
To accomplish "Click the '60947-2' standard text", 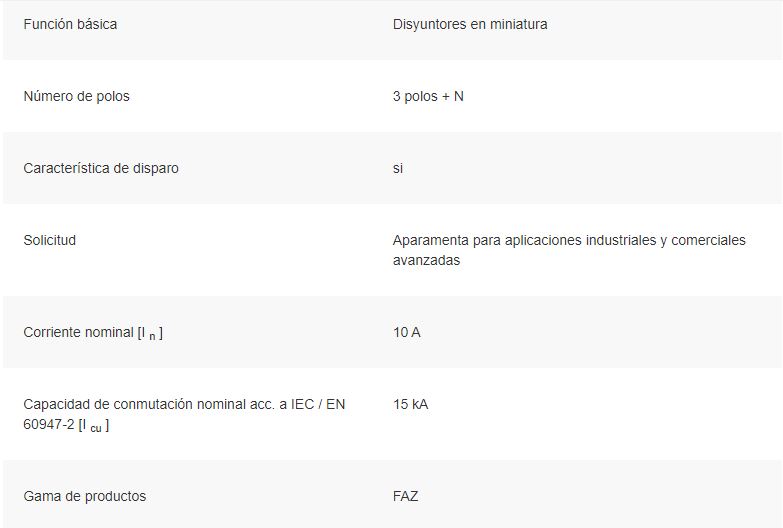I will pyautogui.click(x=49, y=425).
